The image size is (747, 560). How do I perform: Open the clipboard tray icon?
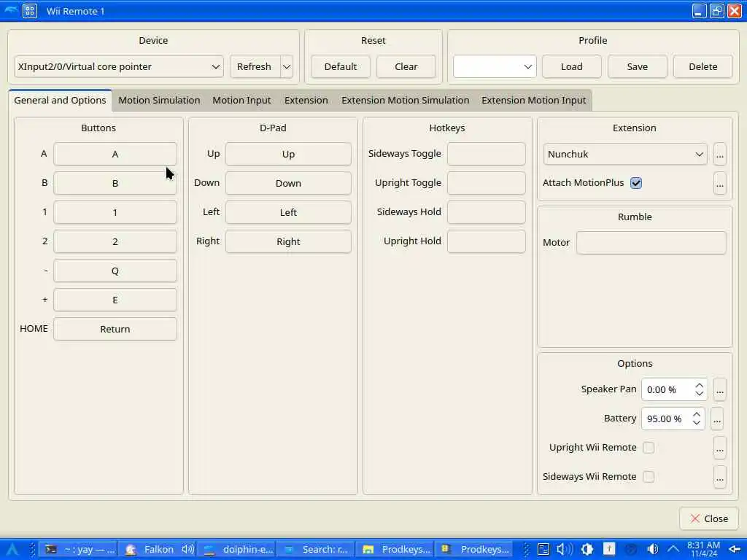coord(543,549)
